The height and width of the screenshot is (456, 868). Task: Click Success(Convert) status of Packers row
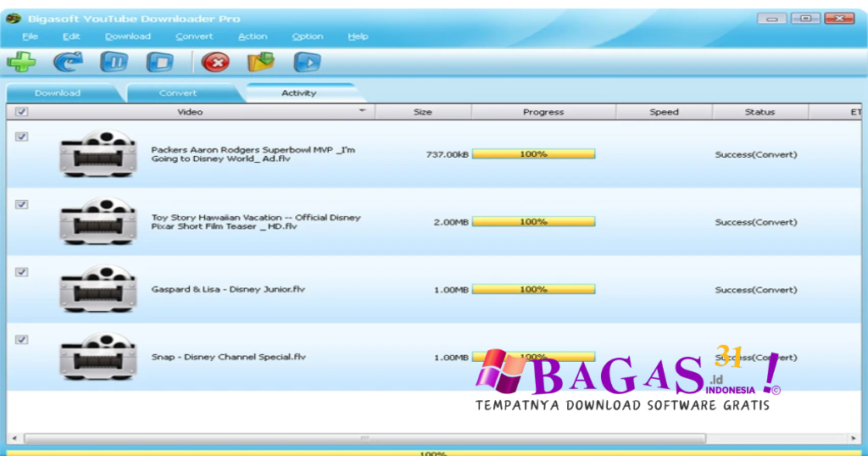click(x=755, y=154)
